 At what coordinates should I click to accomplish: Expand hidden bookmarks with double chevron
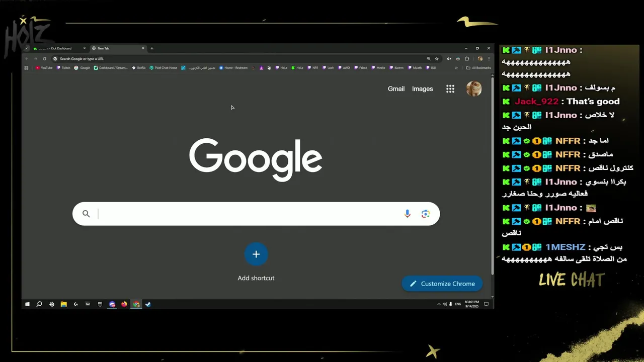pyautogui.click(x=456, y=68)
